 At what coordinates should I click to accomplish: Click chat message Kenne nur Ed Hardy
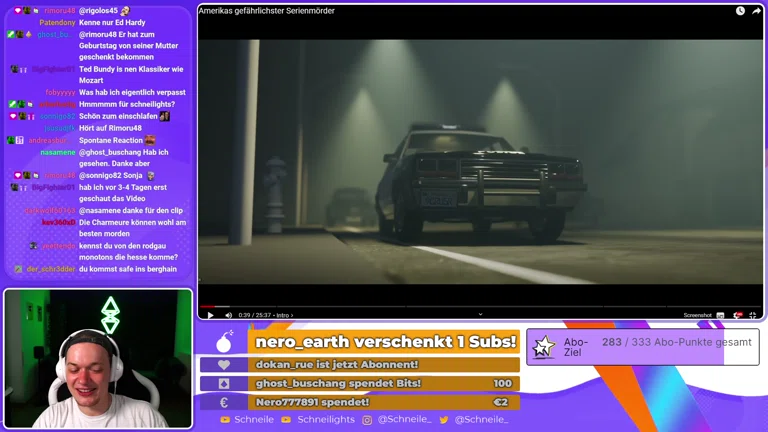point(112,23)
